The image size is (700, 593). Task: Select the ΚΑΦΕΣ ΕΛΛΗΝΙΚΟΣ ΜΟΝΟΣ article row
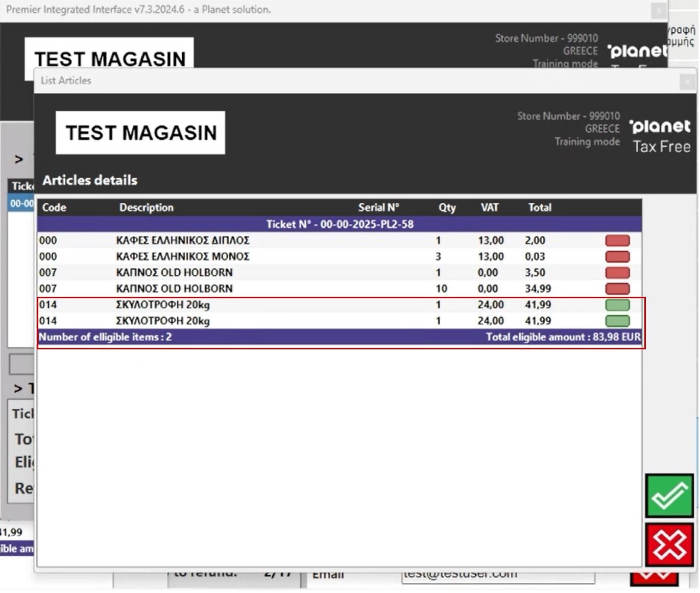[182, 256]
